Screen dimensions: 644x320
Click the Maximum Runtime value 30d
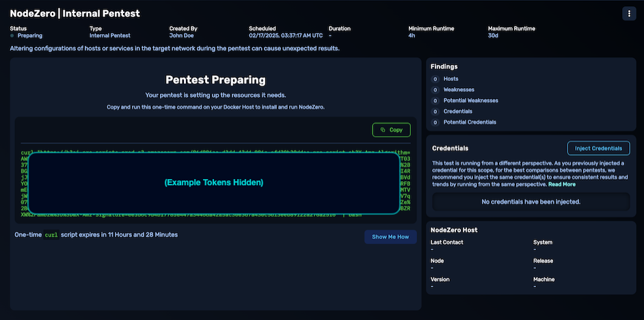click(x=493, y=36)
